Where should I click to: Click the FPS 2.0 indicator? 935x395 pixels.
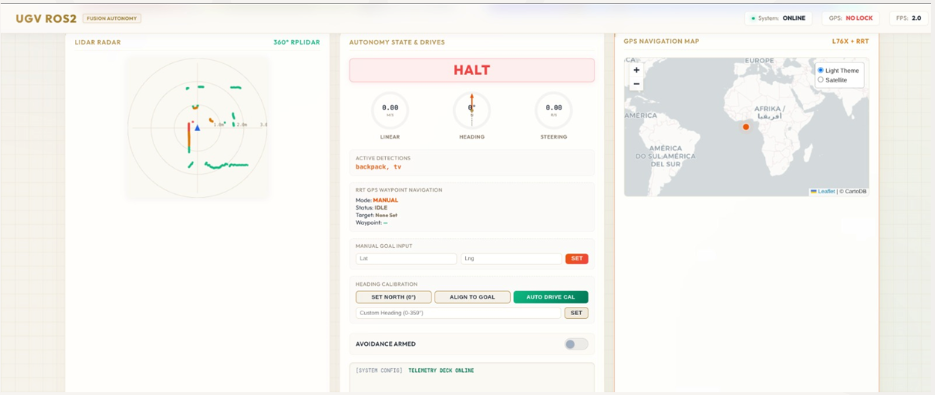pyautogui.click(x=909, y=18)
